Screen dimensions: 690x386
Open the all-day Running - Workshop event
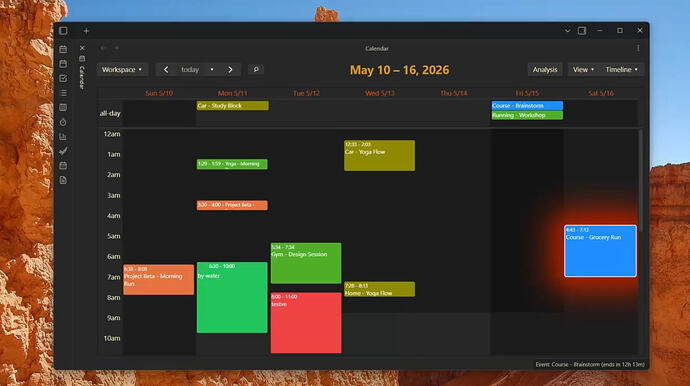(x=527, y=115)
